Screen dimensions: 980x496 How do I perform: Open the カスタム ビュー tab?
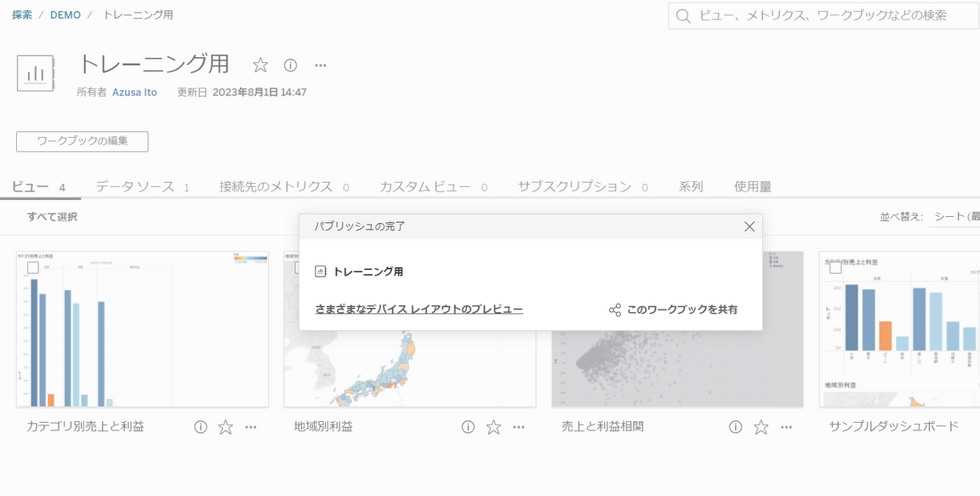[x=434, y=187]
